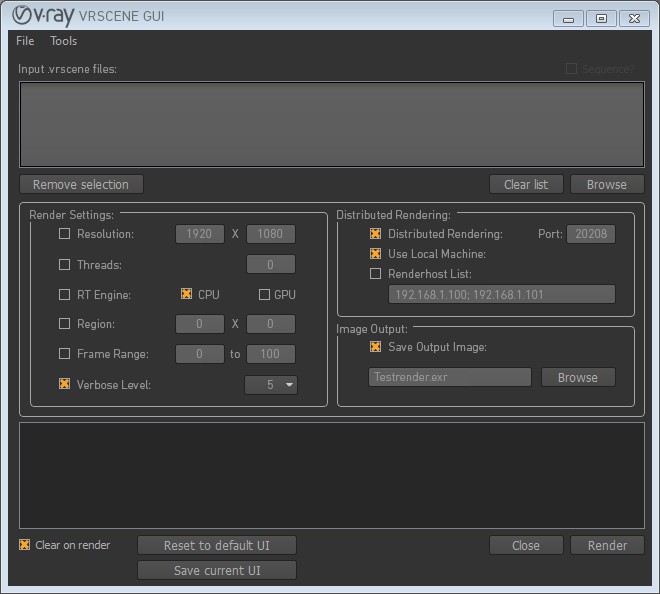Open the Verbose Level dropdown

(271, 385)
